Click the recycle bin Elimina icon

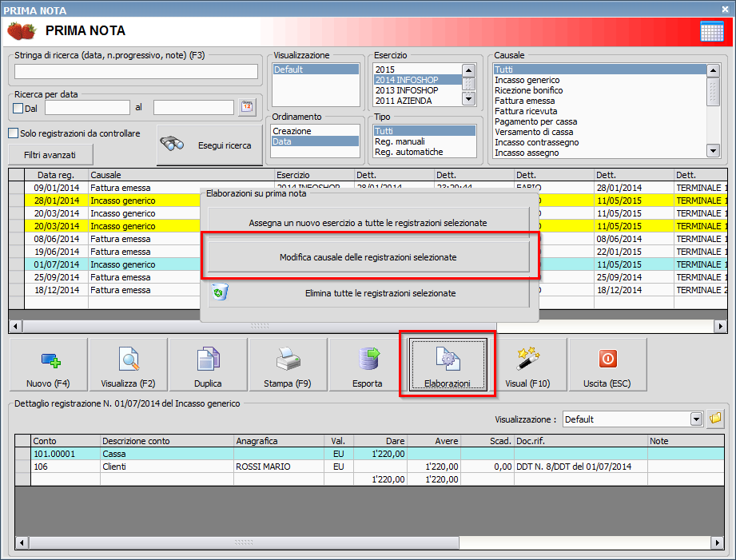[x=220, y=292]
